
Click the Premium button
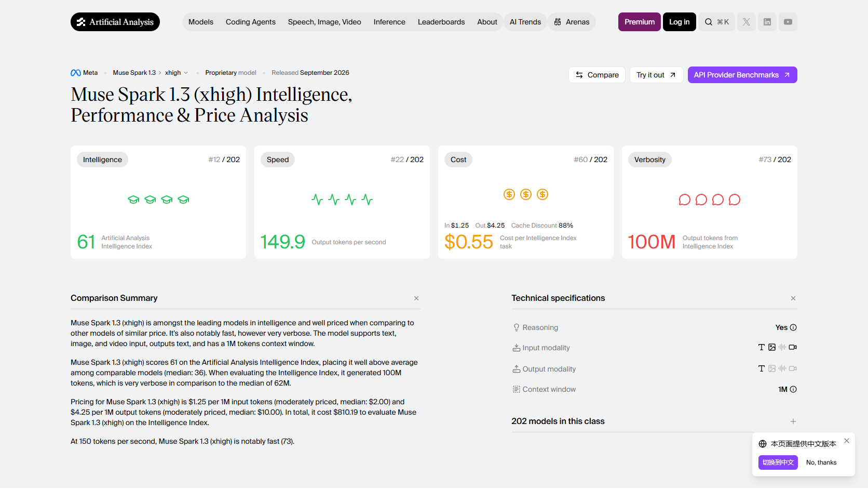pos(640,22)
